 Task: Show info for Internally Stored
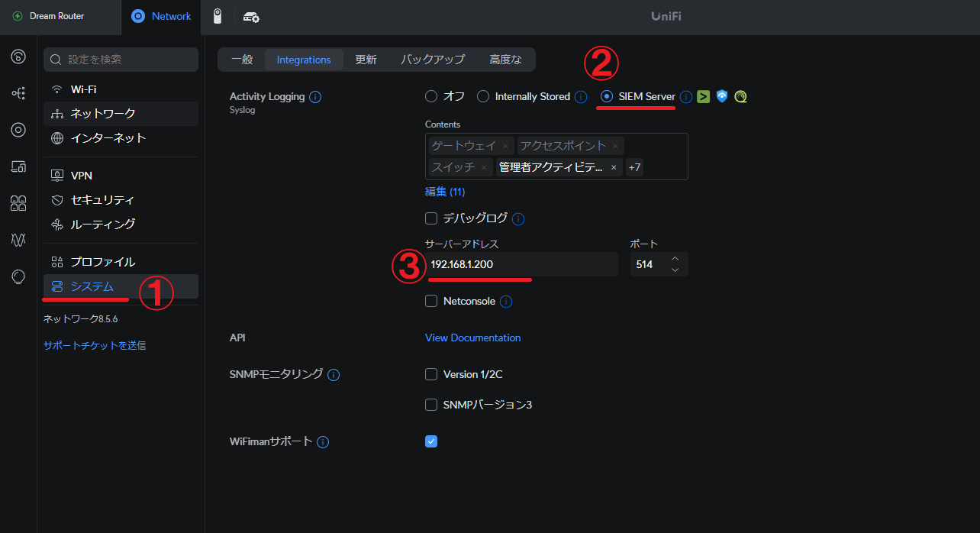[581, 97]
